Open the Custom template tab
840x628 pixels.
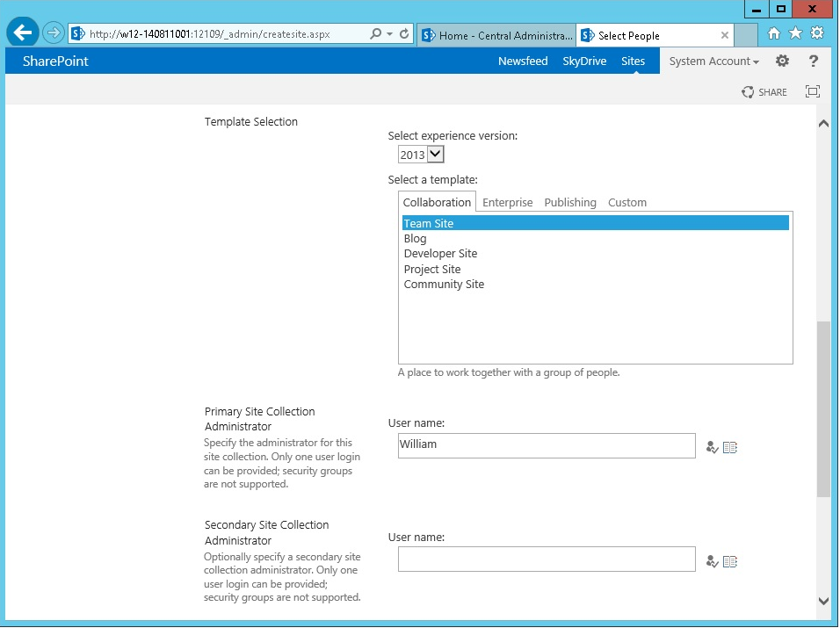coord(626,202)
